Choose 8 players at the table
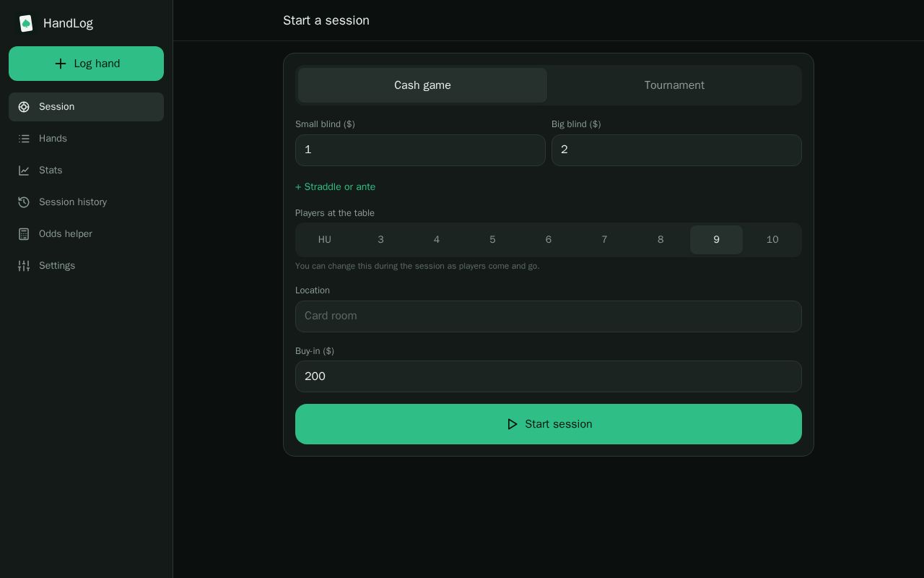The height and width of the screenshot is (578, 924). pos(661,240)
